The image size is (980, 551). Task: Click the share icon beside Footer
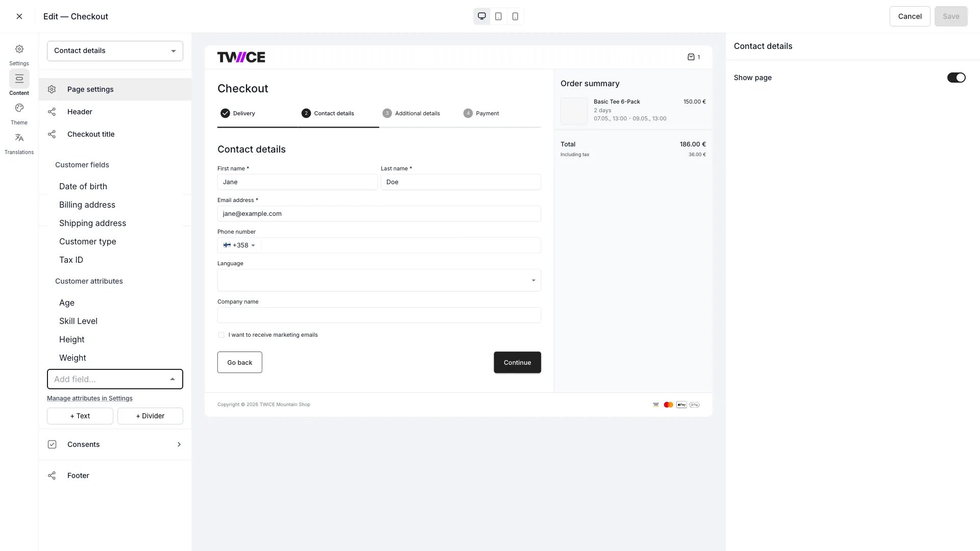52,475
